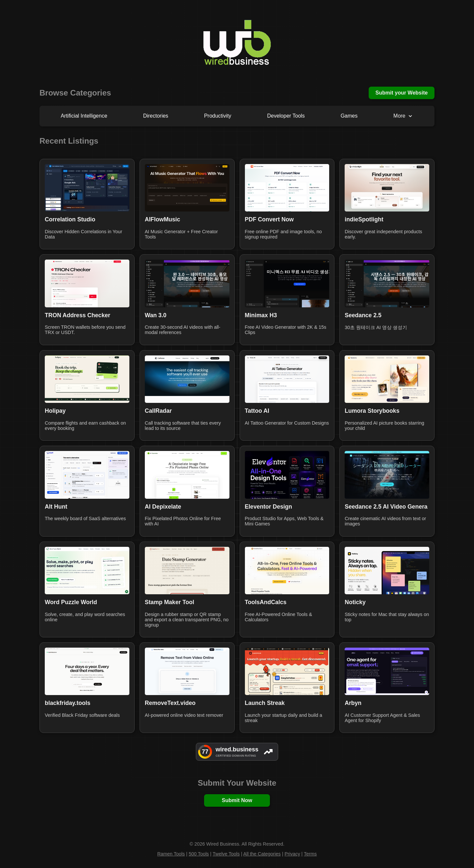The height and width of the screenshot is (868, 474).
Task: Click the Correlation Studio listing title
Action: coord(70,219)
